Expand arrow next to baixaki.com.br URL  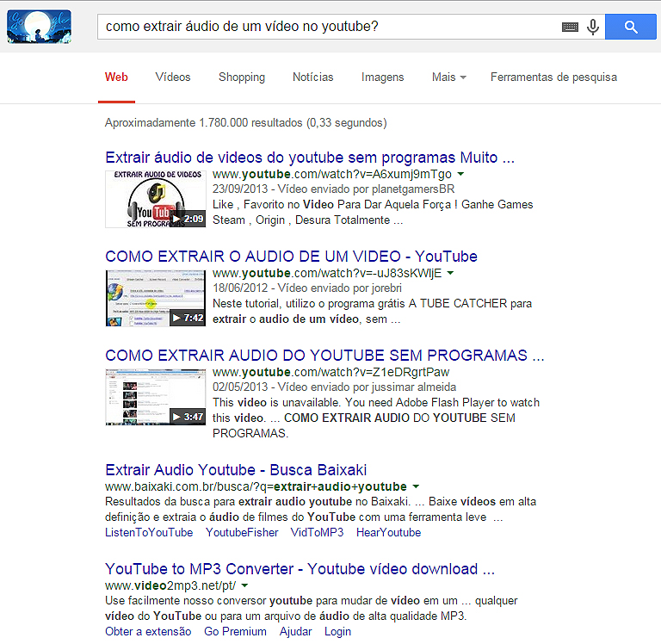click(416, 486)
